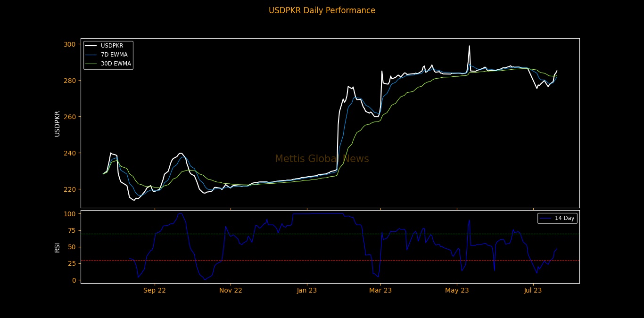Click the 14 Day RSI legend entry
The width and height of the screenshot is (644, 318).
coord(564,218)
